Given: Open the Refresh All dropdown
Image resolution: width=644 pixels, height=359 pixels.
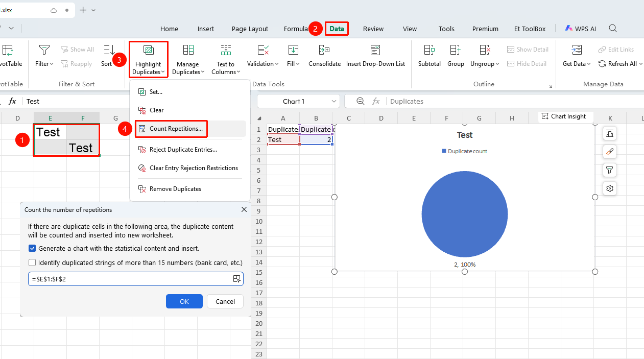Looking at the screenshot, I should click(640, 64).
